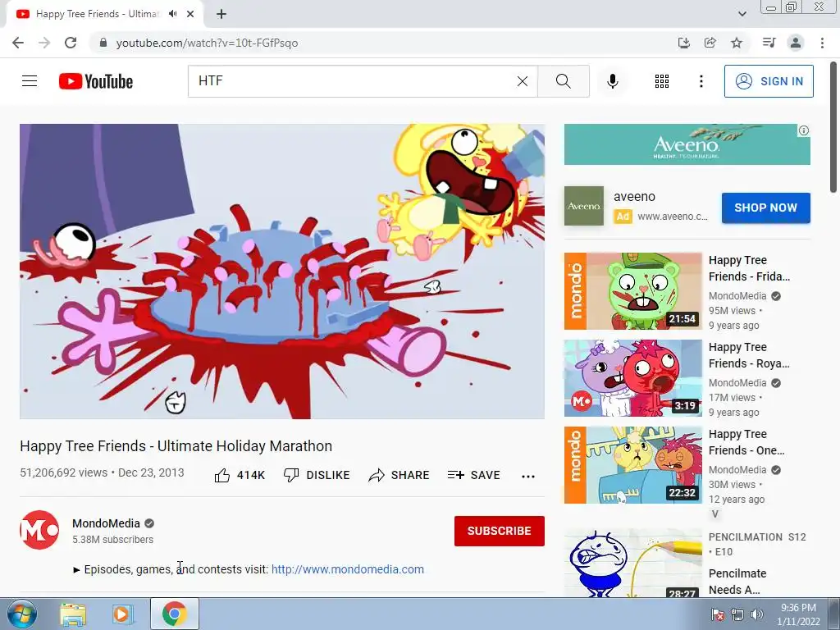The height and width of the screenshot is (630, 840).
Task: Open the network icon in system tray
Action: tap(737, 614)
